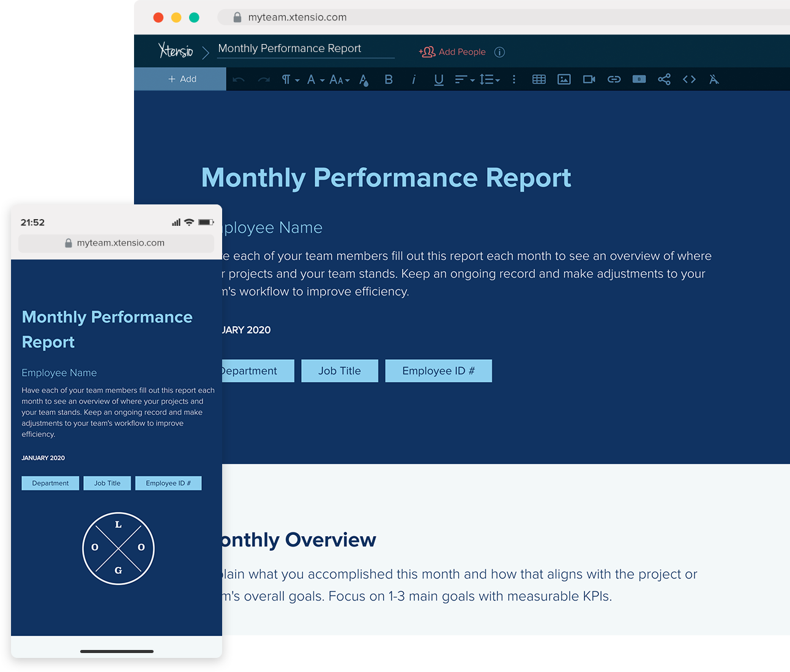The height and width of the screenshot is (672, 790).
Task: Select the clear formatting icon
Action: pyautogui.click(x=714, y=79)
